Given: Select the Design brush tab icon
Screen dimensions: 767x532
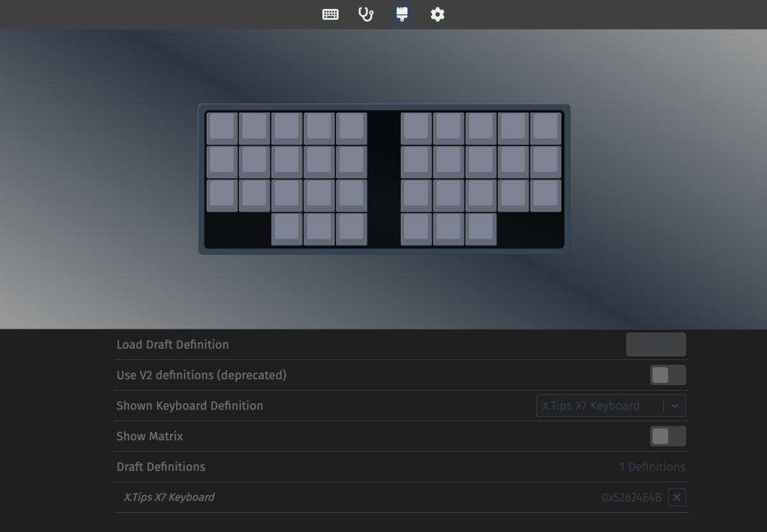Looking at the screenshot, I should [402, 14].
